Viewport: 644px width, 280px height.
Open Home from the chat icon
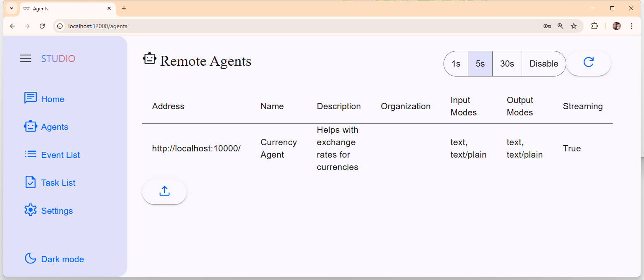[31, 98]
